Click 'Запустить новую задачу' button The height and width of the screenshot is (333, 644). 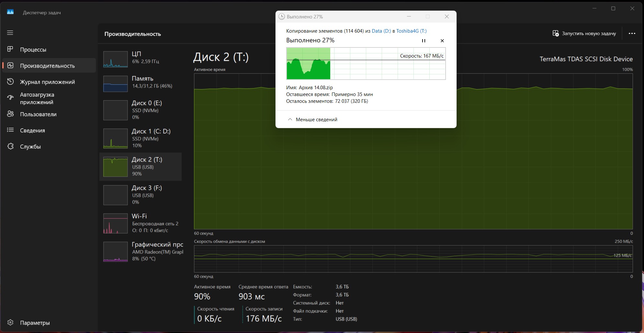point(584,33)
